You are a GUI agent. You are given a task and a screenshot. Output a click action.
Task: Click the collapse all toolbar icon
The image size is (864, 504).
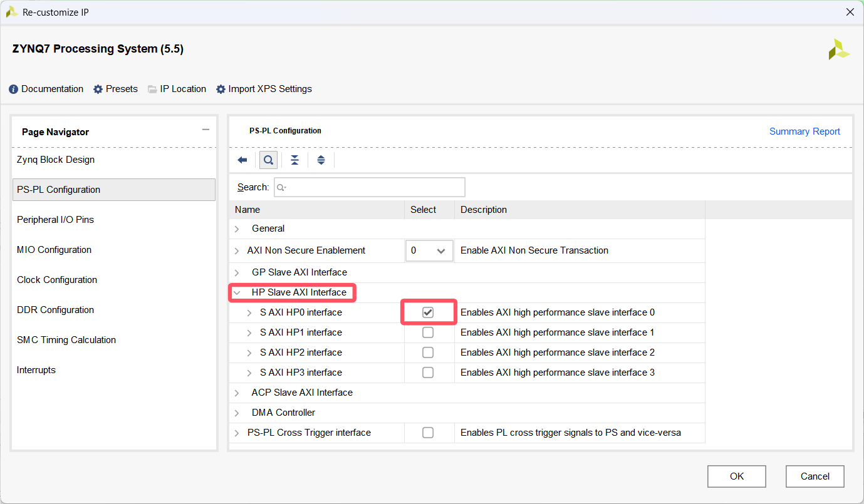[294, 160]
